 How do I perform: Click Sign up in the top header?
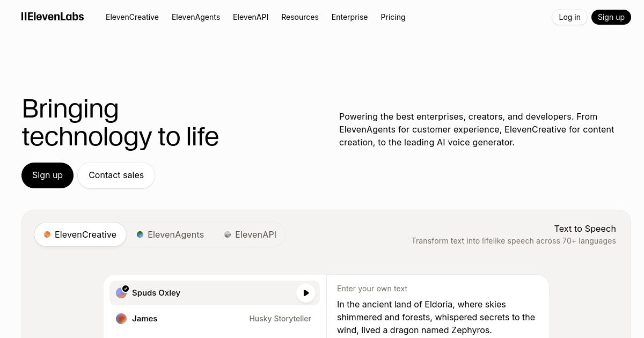point(611,17)
